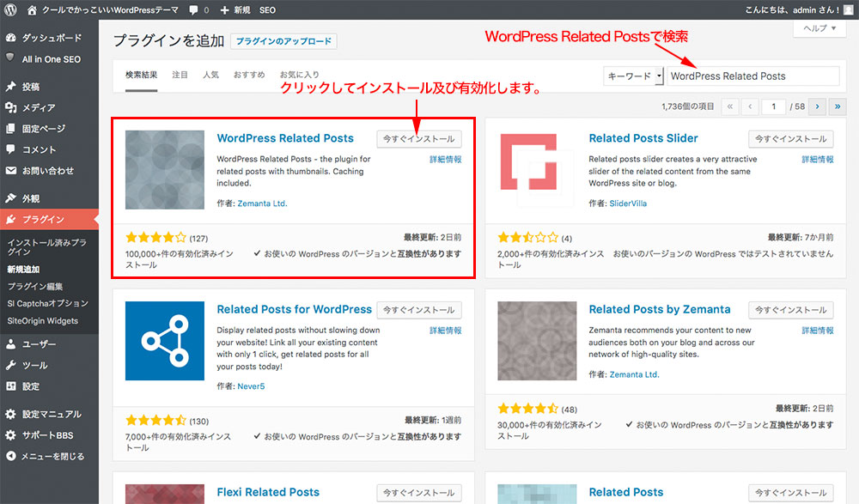Jump to last results page
859x504 pixels.
838,106
